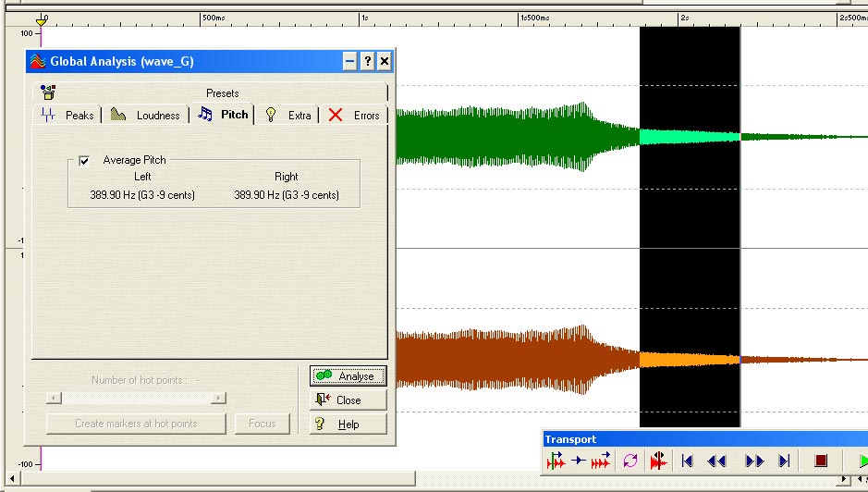Open Help from the dialog button
Screen dimensions: 868x492
coord(348,424)
